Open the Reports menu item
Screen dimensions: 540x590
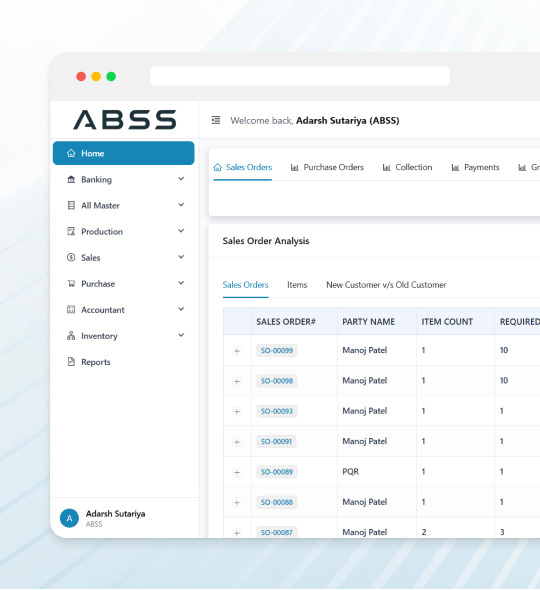[123, 362]
